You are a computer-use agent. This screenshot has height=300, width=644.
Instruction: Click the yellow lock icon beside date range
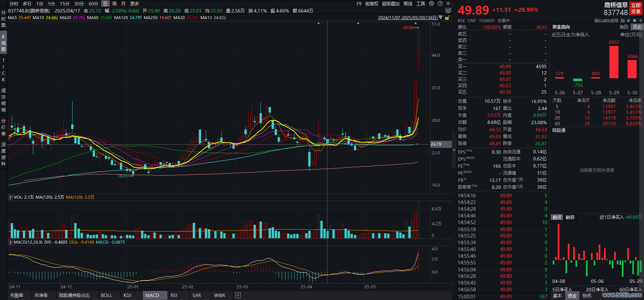click(447, 18)
